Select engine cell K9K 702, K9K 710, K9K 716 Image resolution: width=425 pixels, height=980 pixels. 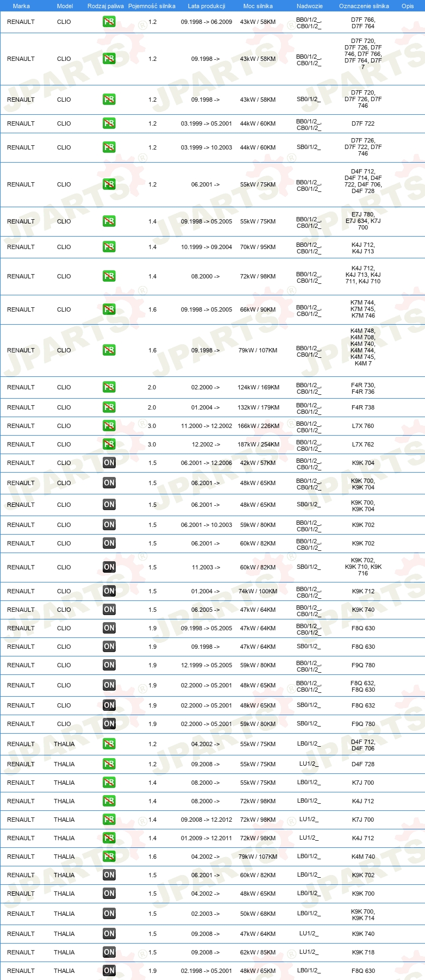click(x=363, y=567)
